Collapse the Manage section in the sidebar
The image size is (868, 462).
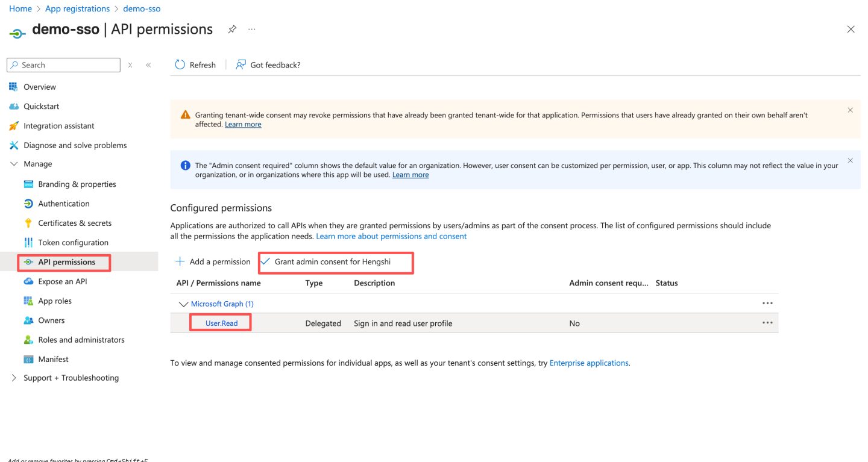[x=14, y=164]
